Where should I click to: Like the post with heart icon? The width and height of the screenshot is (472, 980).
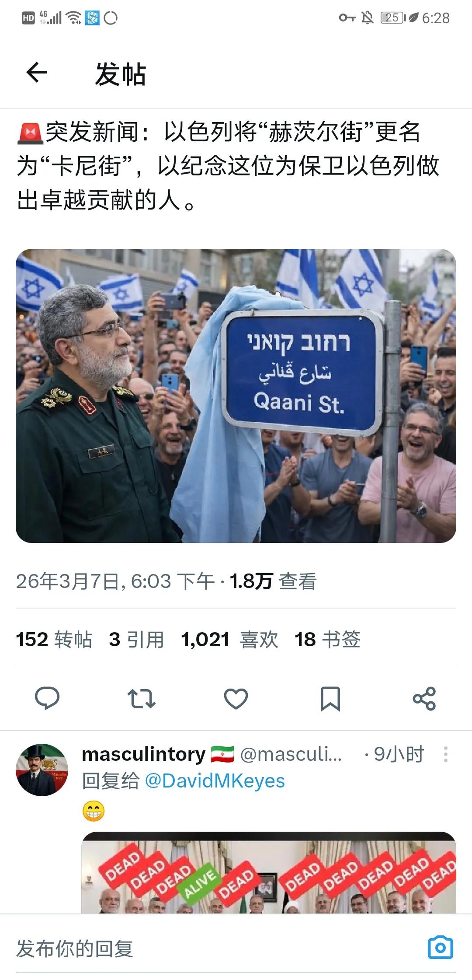coord(236,699)
